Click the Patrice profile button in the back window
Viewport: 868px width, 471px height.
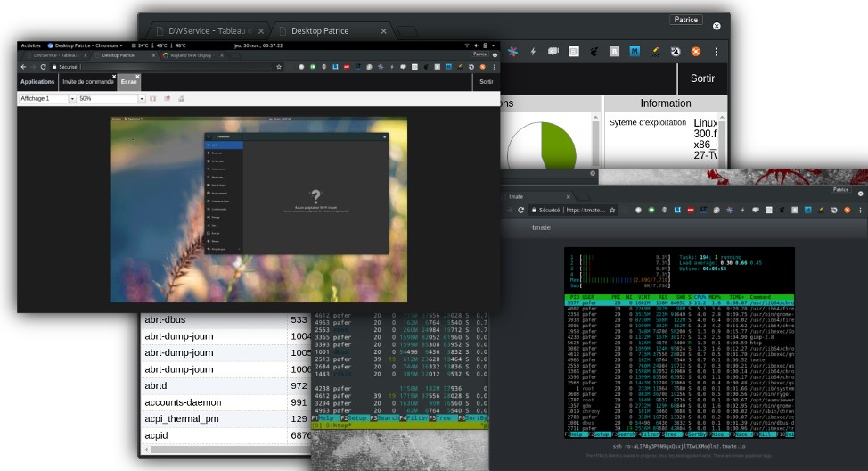coord(686,20)
